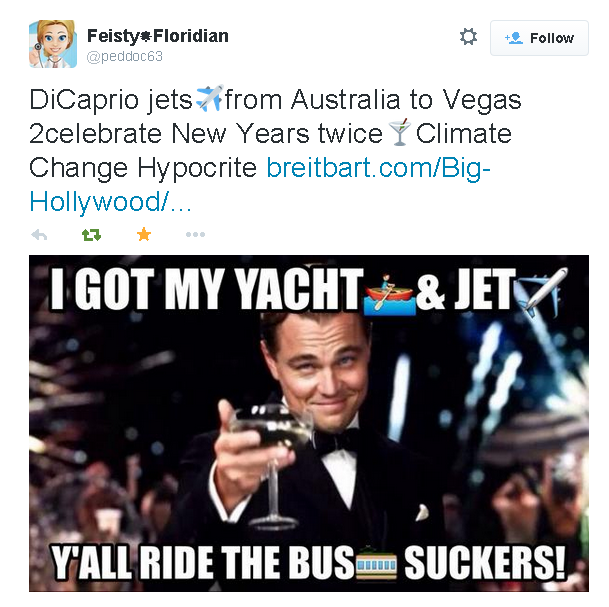The image size is (609, 607).
Task: Click the @peddoc63 handle
Action: (124, 57)
